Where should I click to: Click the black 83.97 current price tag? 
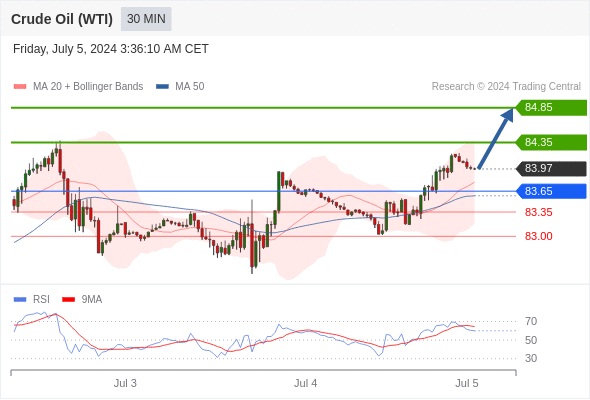(551, 169)
